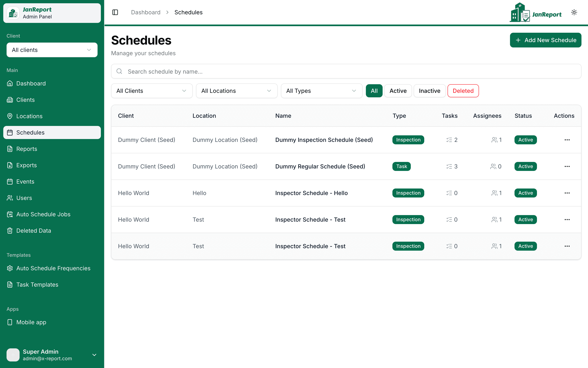Open actions menu for Dummy Regular Schedule
Screen dimensions: 588x368
pyautogui.click(x=567, y=166)
